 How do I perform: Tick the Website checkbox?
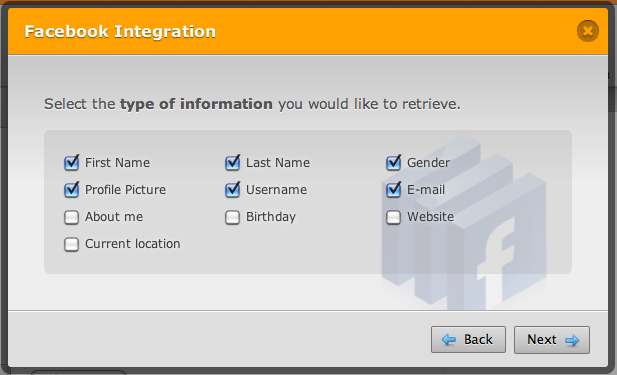pyautogui.click(x=393, y=217)
